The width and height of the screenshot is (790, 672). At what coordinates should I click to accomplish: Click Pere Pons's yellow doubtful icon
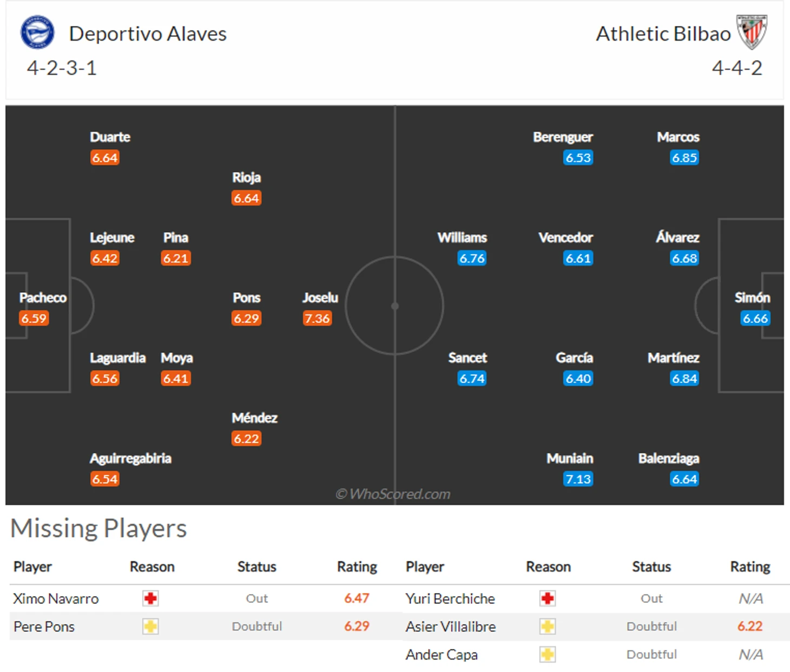pyautogui.click(x=150, y=627)
